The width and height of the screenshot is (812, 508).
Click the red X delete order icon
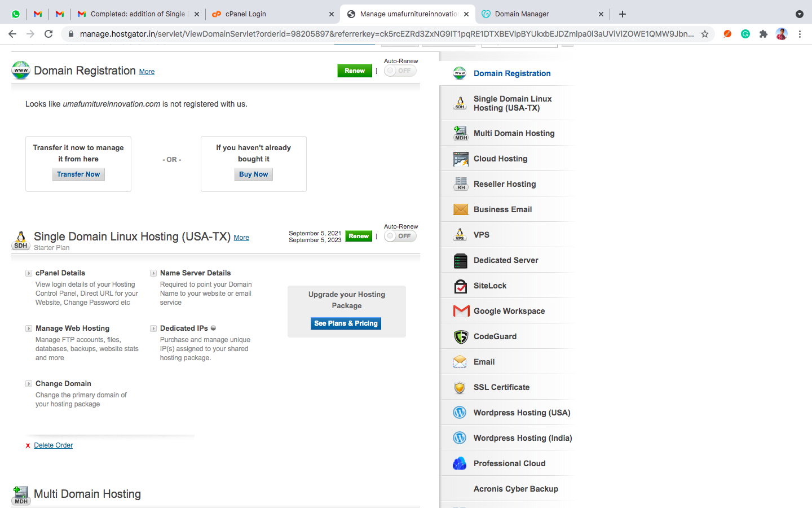click(28, 446)
